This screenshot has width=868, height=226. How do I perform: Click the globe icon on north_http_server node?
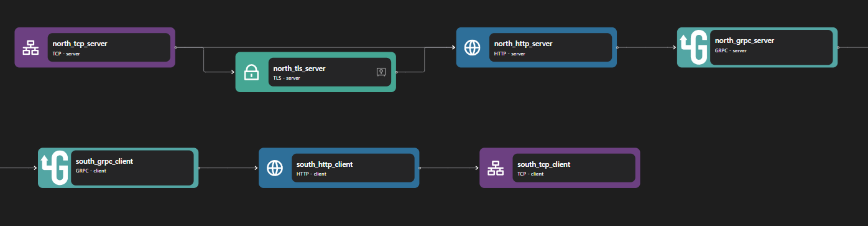pos(473,47)
